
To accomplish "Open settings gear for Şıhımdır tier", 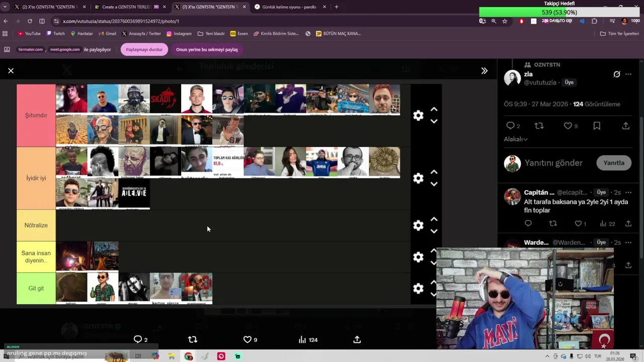I will coord(418,115).
